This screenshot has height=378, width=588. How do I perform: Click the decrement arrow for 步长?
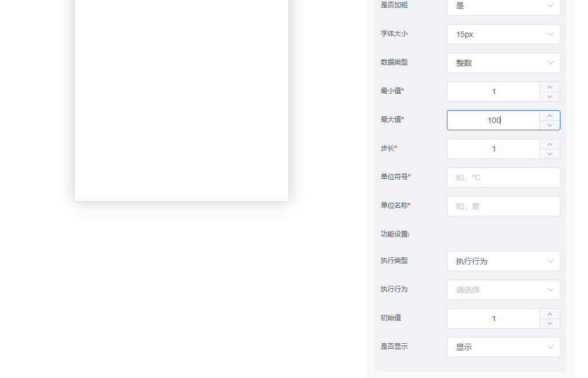[x=549, y=153]
